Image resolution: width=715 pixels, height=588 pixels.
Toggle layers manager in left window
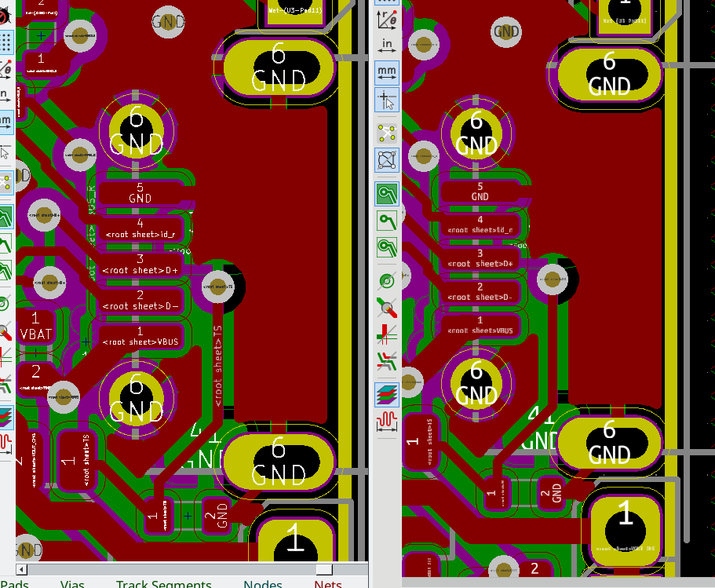click(x=5, y=418)
